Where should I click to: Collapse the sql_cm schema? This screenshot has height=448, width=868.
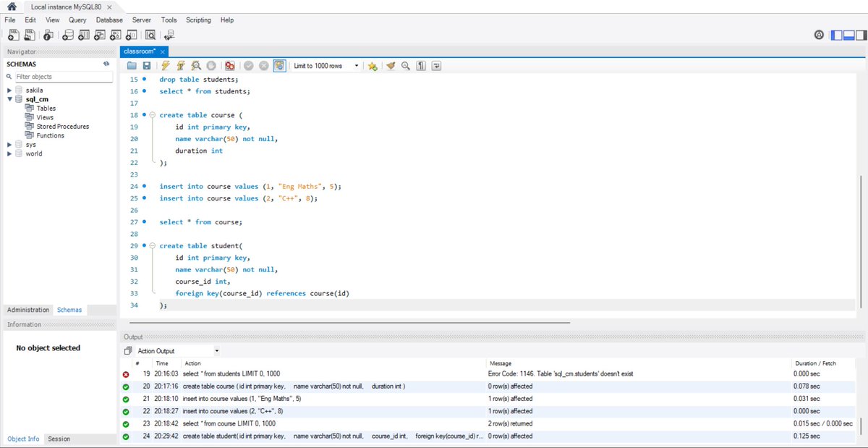click(x=9, y=99)
